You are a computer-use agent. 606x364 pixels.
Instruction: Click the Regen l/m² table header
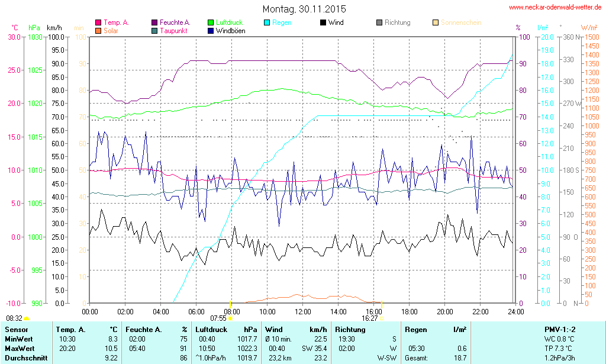click(435, 329)
